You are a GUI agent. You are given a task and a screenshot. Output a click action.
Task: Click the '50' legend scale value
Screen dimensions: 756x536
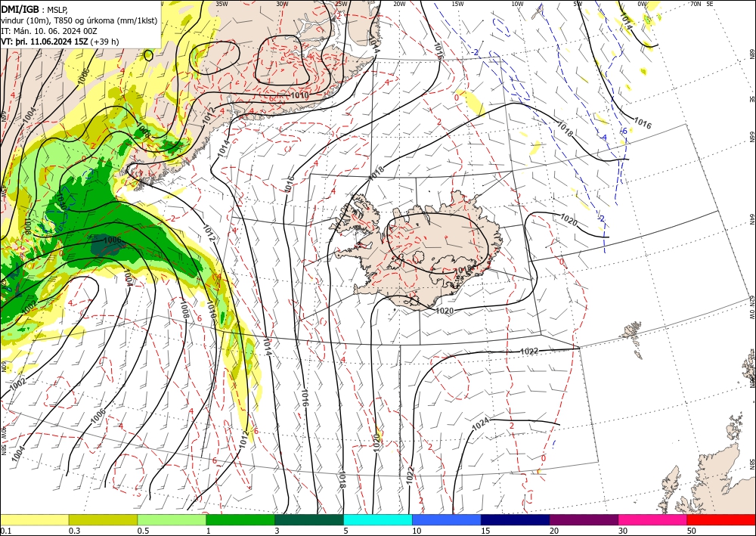point(692,531)
